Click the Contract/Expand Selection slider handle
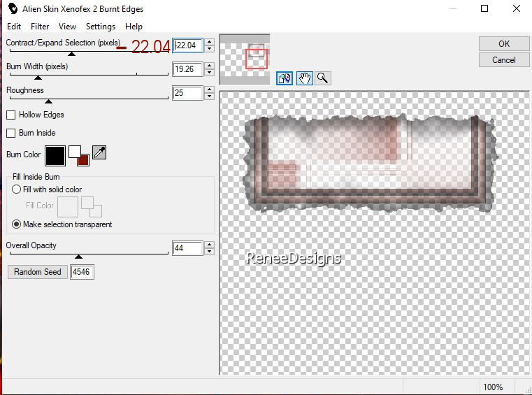Image resolution: width=532 pixels, height=395 pixels. point(71,54)
